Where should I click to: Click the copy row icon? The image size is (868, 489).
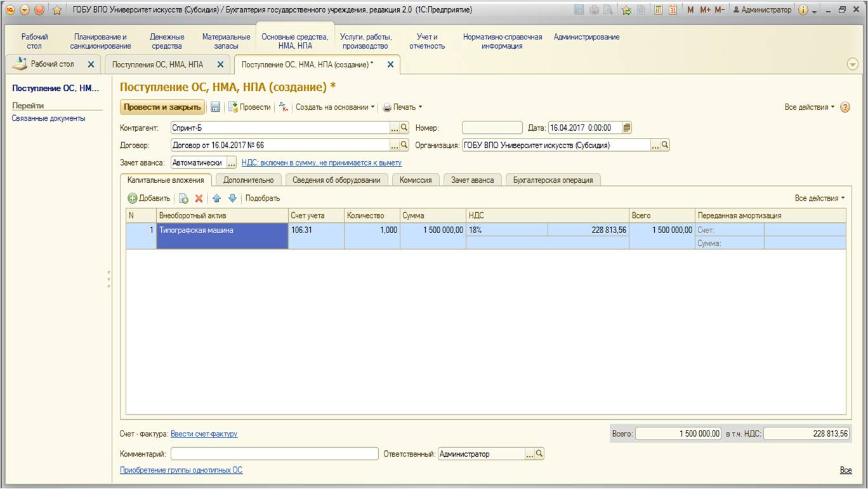183,199
